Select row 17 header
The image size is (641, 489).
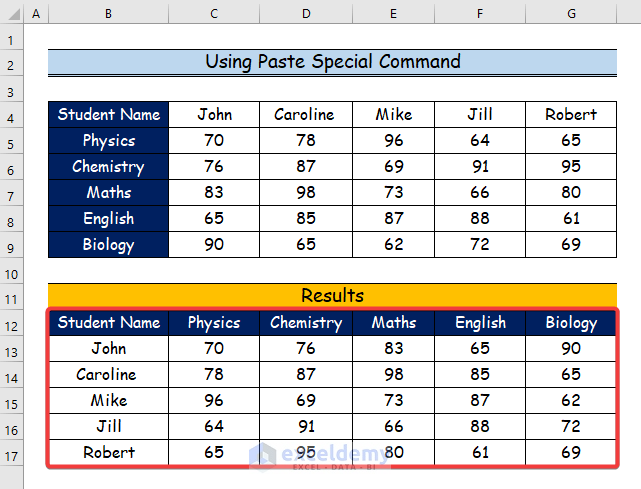(11, 455)
